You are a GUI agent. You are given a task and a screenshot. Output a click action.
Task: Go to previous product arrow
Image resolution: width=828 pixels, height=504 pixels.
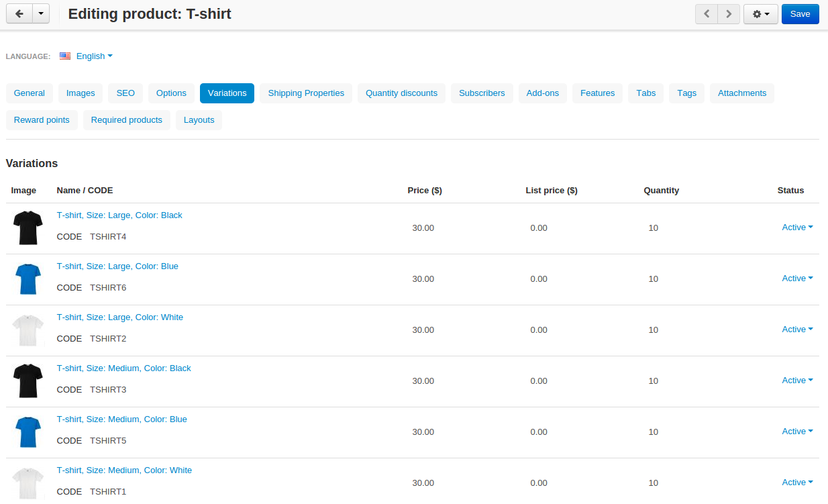(707, 13)
